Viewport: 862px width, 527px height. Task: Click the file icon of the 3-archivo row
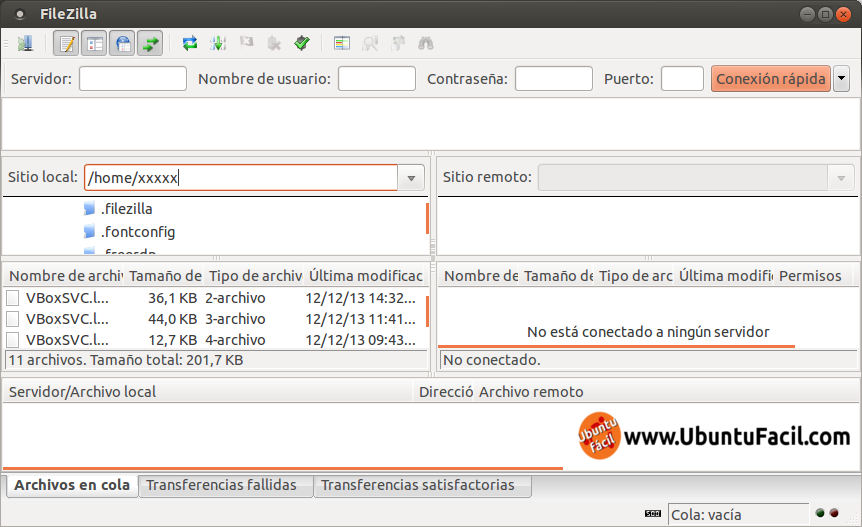13,319
